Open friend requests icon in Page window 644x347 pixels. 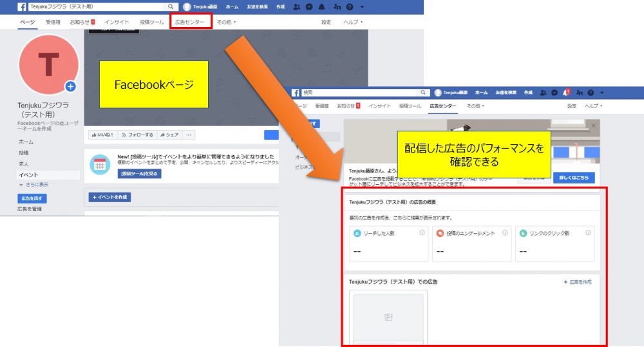[296, 6]
